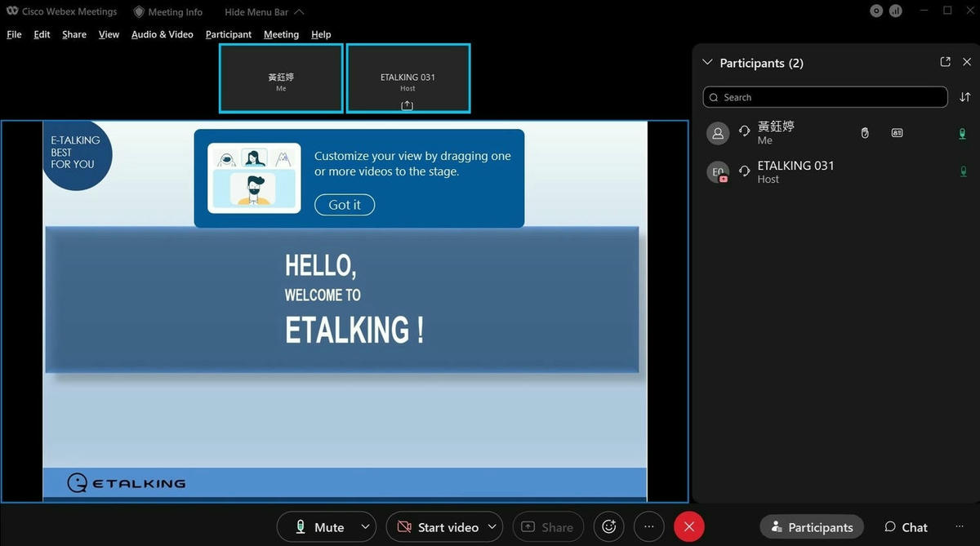The height and width of the screenshot is (546, 980).
Task: Mute the microphone from the bottom toolbar
Action: tap(318, 527)
